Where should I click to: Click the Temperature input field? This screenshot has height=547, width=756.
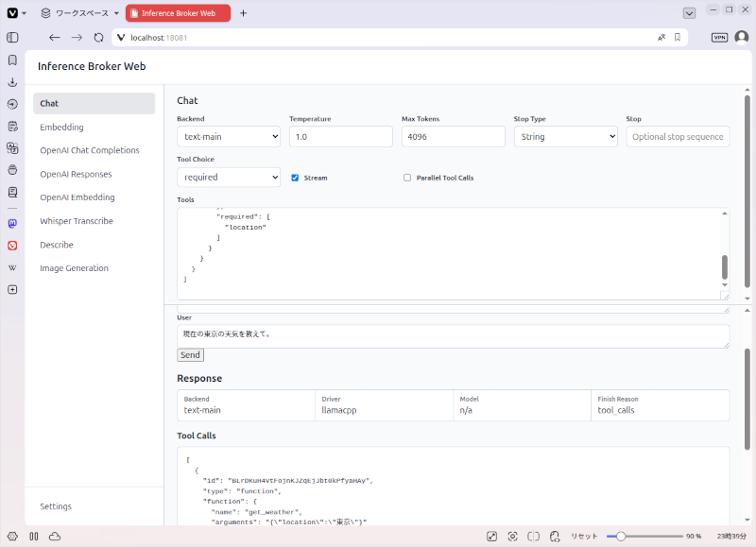tap(341, 137)
